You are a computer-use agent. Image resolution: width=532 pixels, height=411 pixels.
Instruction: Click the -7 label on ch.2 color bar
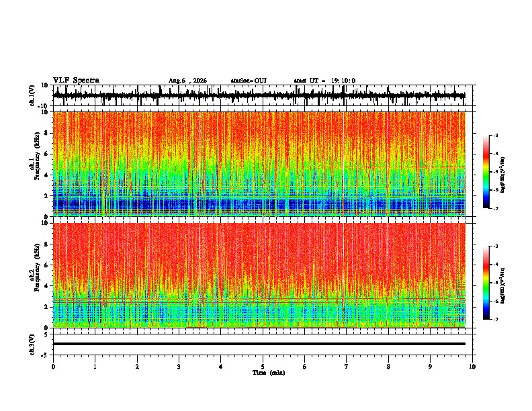(x=495, y=320)
